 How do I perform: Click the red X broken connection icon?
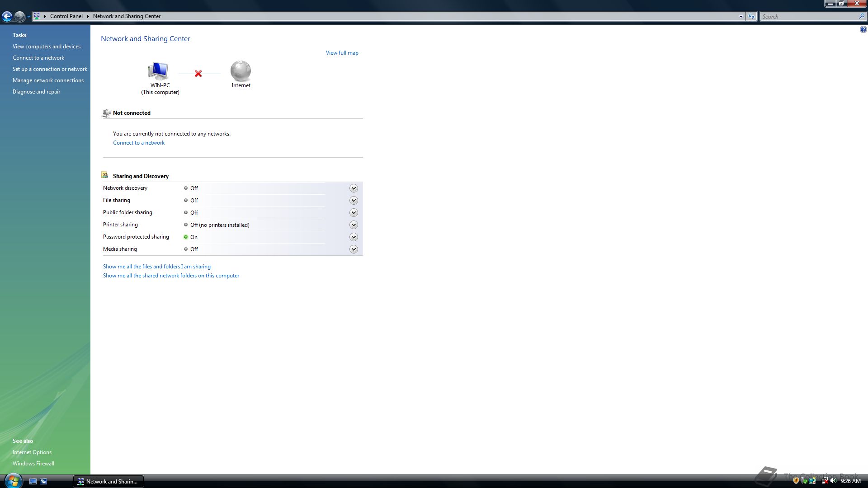click(x=198, y=73)
